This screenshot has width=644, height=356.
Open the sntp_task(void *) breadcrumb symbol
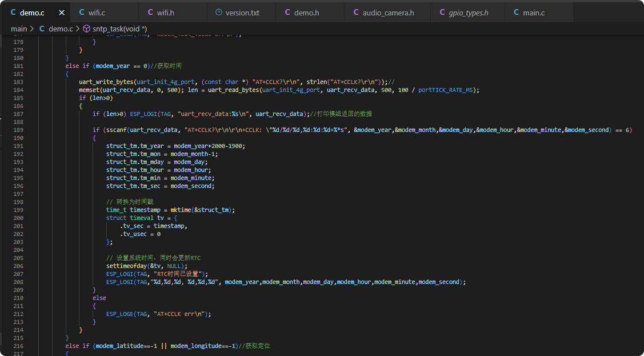tap(120, 29)
